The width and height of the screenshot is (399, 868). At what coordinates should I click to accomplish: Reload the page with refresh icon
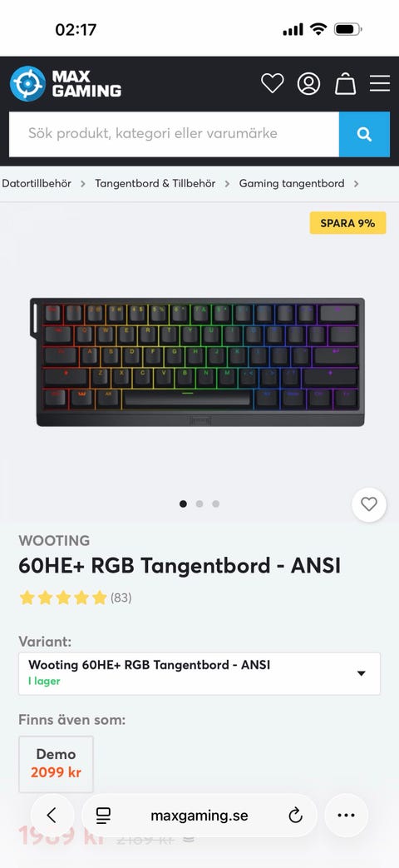[x=296, y=815]
